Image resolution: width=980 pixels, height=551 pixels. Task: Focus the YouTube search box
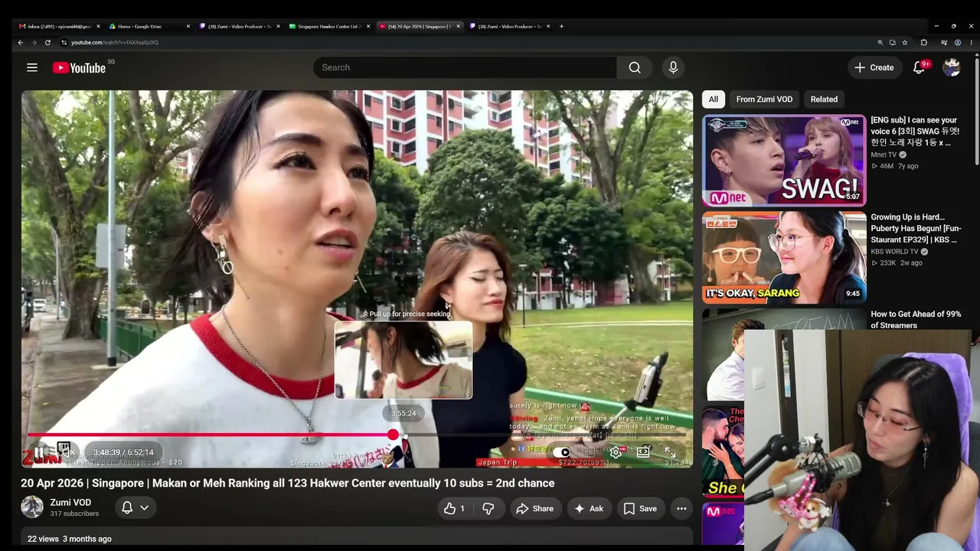(465, 67)
